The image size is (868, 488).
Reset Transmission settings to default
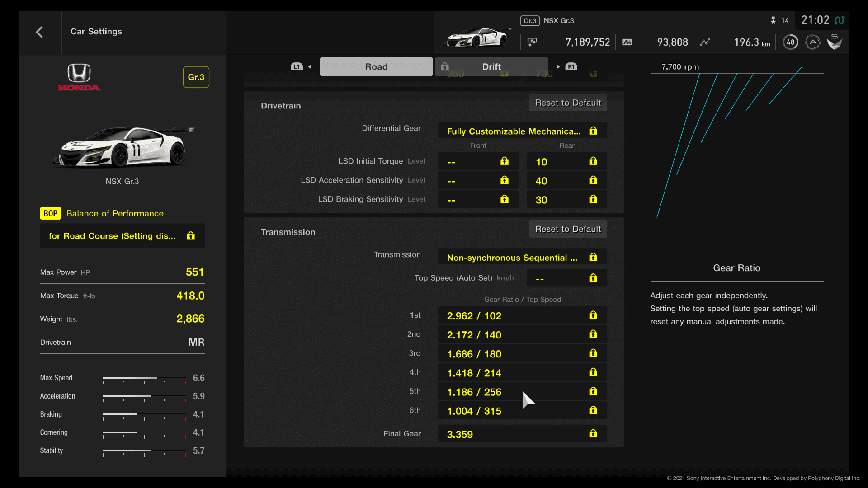(x=568, y=229)
